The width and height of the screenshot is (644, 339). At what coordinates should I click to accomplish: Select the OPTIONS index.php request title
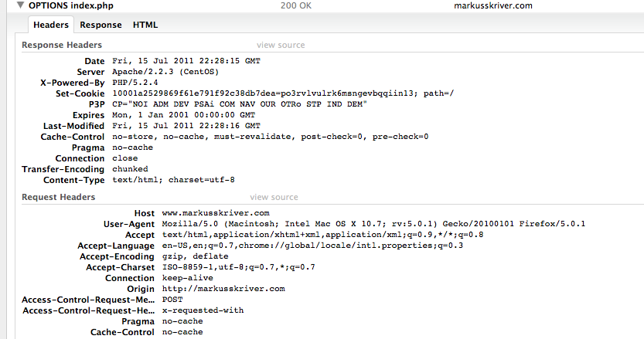71,5
